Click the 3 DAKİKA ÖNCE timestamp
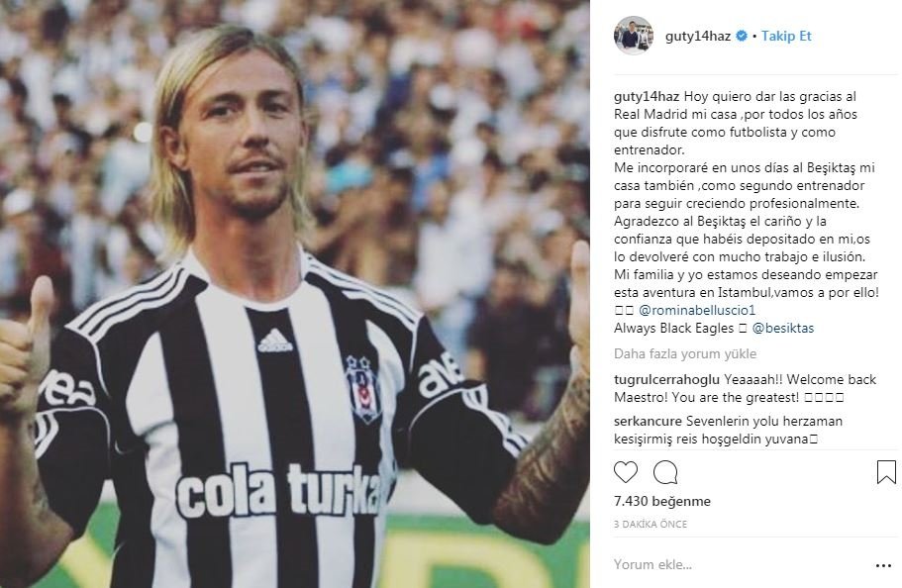This screenshot has height=588, width=902. 651,524
